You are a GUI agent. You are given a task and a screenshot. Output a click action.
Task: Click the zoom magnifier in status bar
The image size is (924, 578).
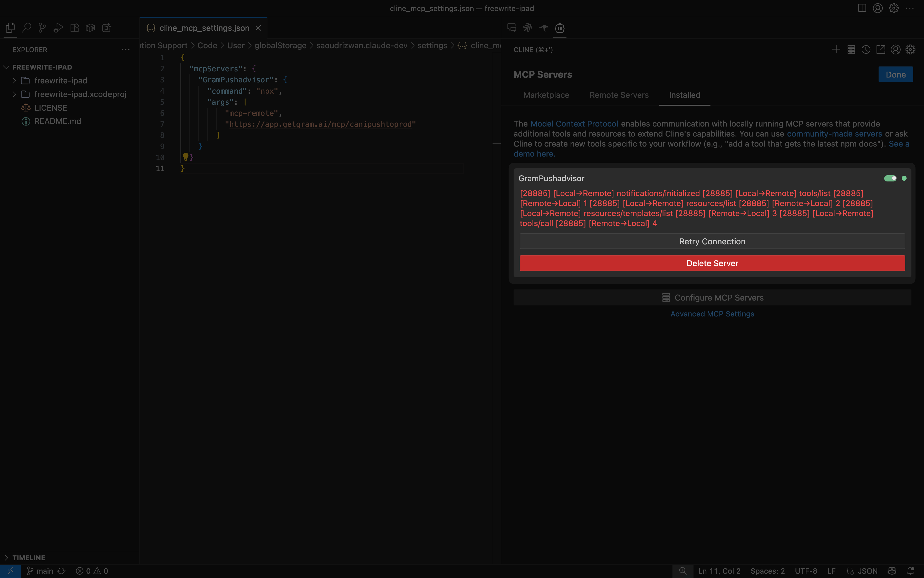click(683, 571)
